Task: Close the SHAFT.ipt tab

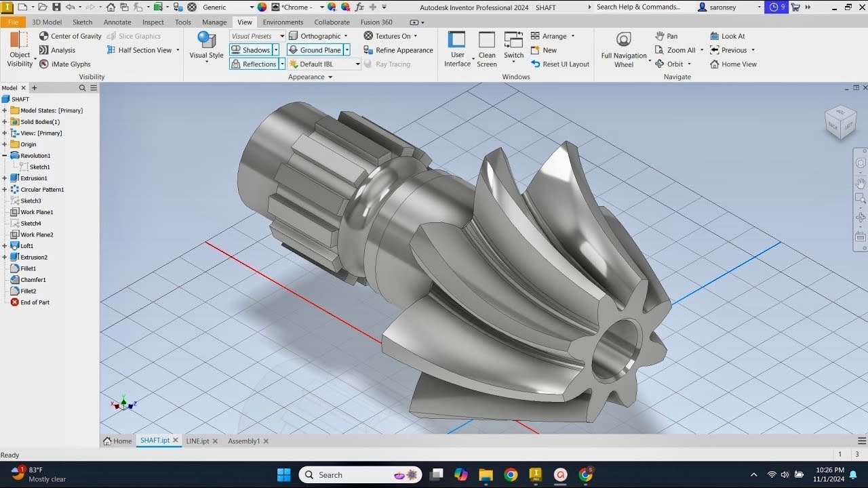Action: pyautogui.click(x=176, y=441)
